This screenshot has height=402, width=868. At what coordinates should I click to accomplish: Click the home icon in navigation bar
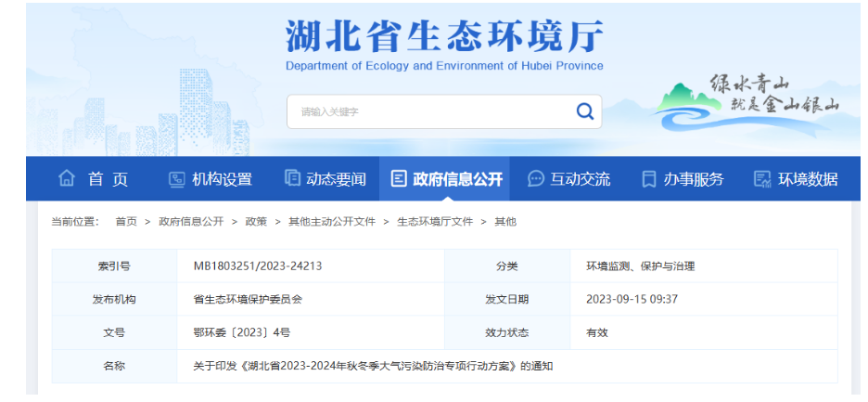[67, 178]
